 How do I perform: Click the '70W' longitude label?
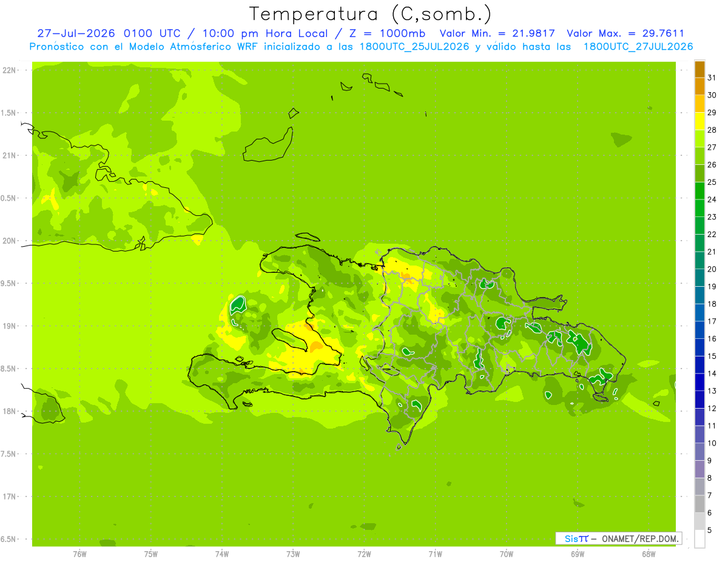507,554
